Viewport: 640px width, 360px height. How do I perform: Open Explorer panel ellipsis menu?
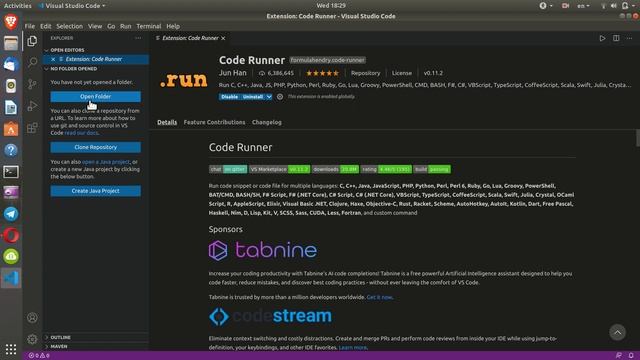(x=138, y=38)
